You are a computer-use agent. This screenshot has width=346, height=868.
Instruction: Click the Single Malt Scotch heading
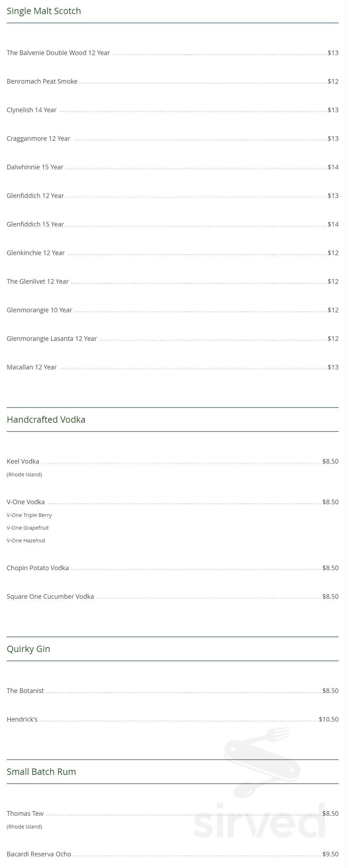[44, 11]
